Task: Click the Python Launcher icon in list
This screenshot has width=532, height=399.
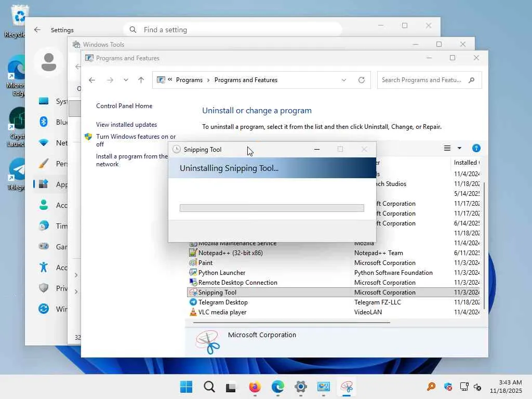Action: 193,272
